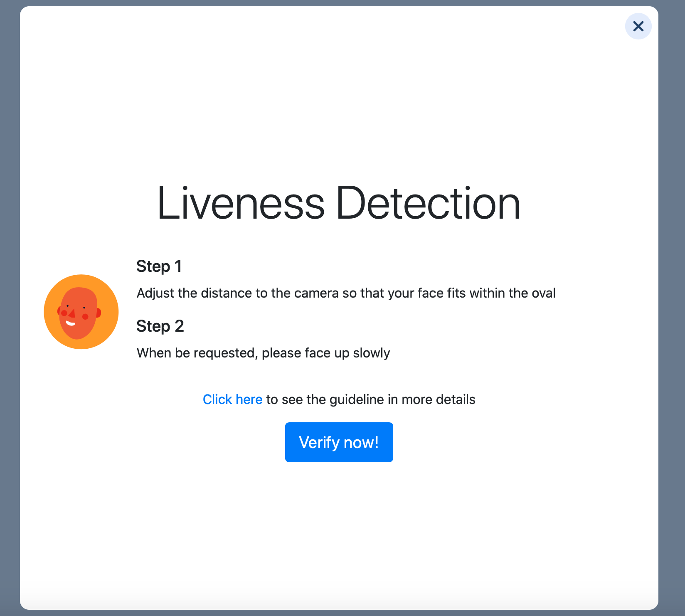
Task: Click the word slowly in Step 2
Action: 371,353
